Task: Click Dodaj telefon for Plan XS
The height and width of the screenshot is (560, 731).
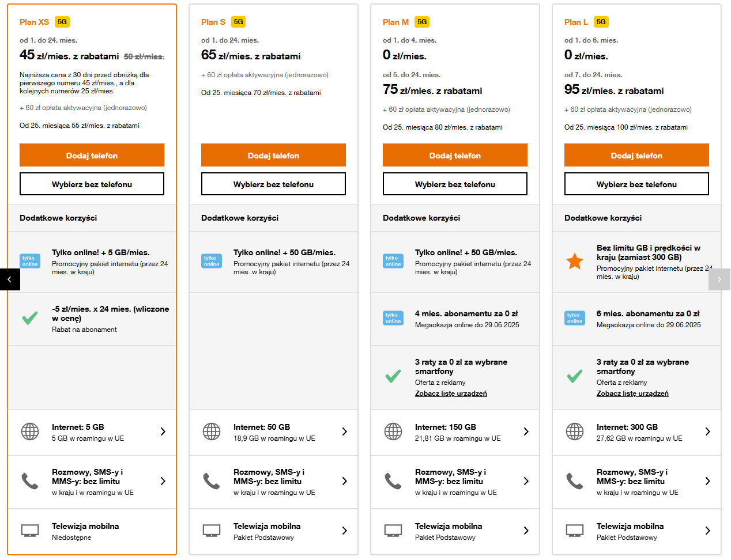Action: 92,155
